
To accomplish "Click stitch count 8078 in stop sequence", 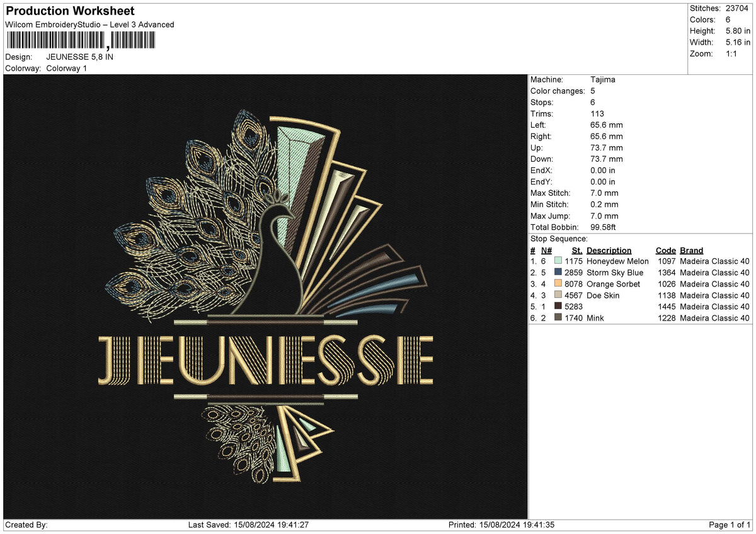I will [x=574, y=283].
